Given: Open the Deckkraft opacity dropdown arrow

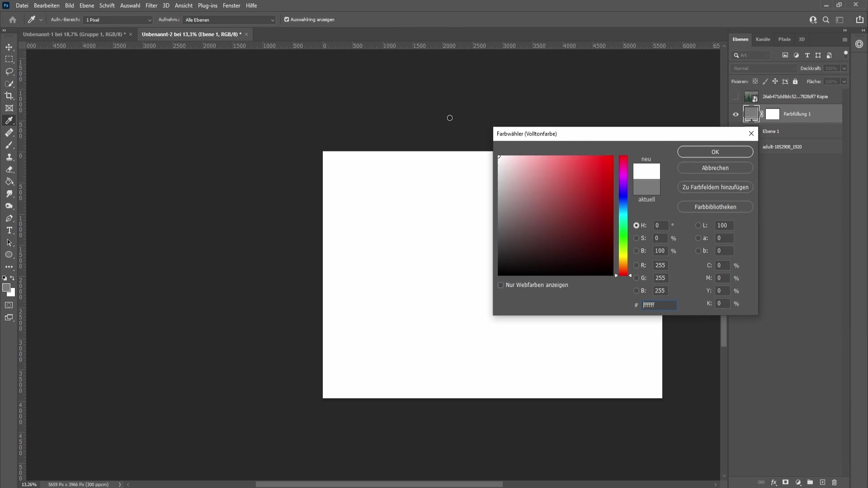Looking at the screenshot, I should point(844,68).
